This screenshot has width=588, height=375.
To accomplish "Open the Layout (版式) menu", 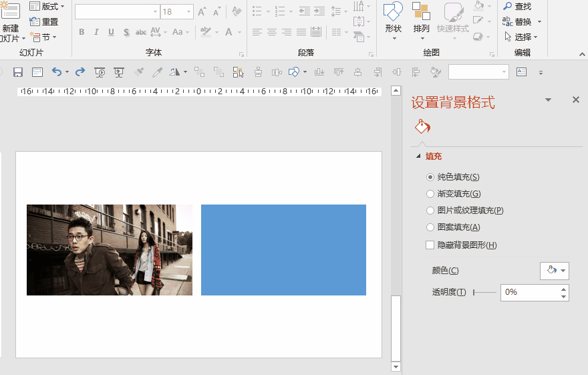I will click(x=48, y=6).
